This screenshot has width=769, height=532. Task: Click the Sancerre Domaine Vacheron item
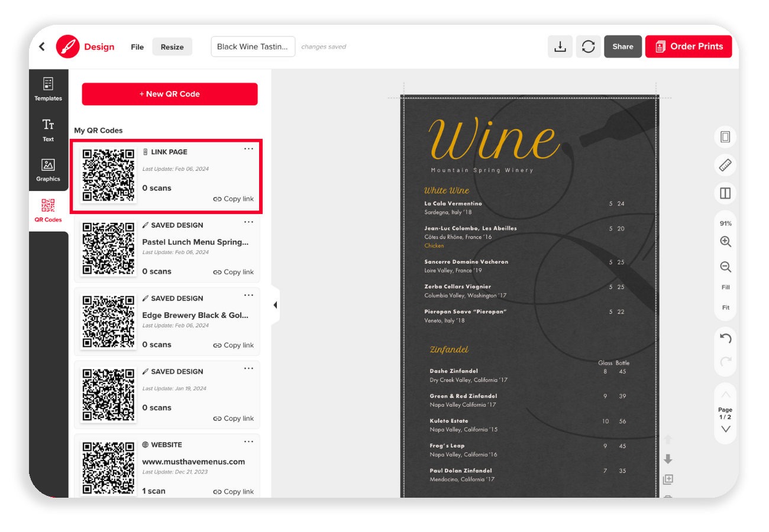466,261
